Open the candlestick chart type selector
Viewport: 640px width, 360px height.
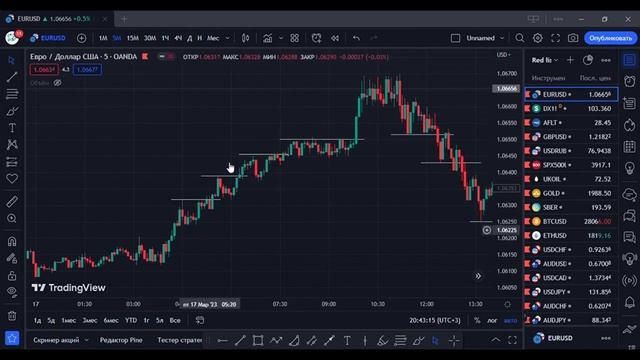[x=245, y=38]
